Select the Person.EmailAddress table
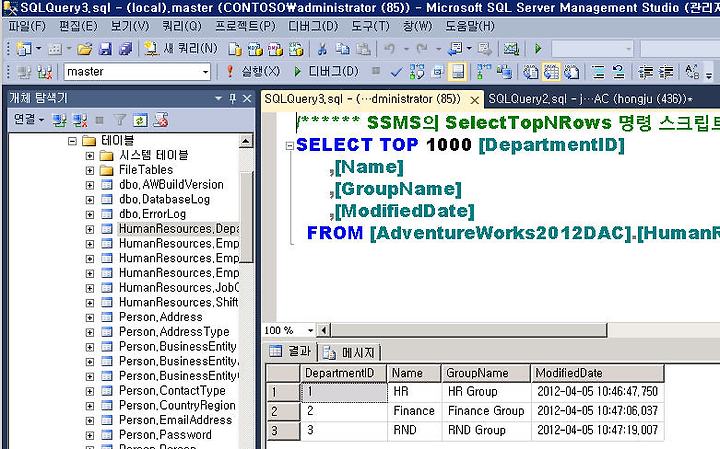Viewport: 720px width, 449px height. 175,420
